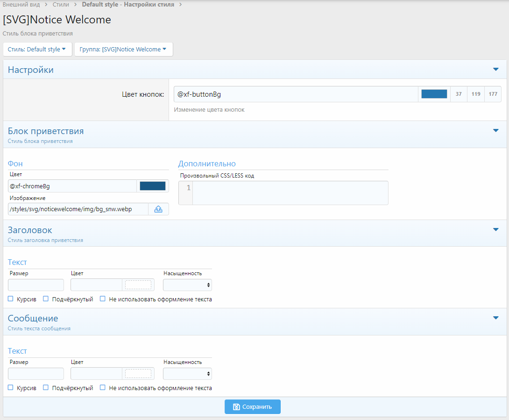Open Насыщенность dropdown in Сообщение section
509x420 pixels.
[x=187, y=374]
